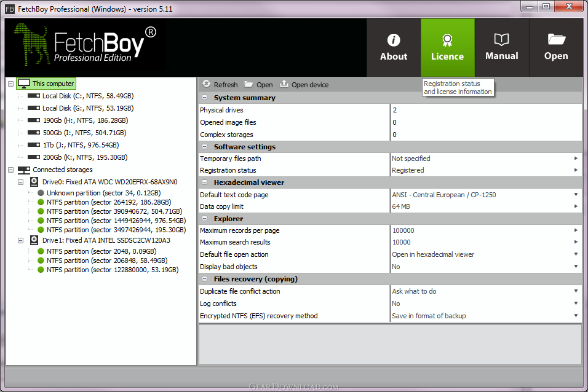Open the Manual book icon
This screenshot has width=588, height=392.
(501, 39)
